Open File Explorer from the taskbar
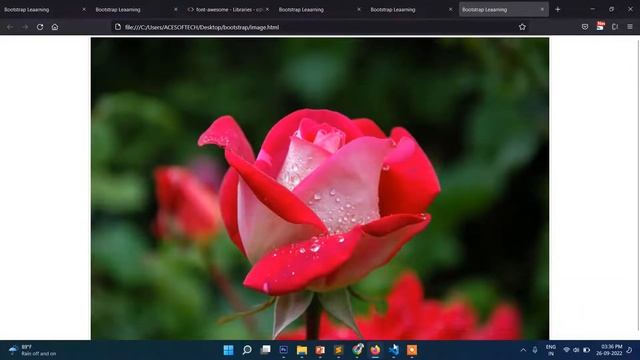The image size is (640, 360). (x=302, y=350)
